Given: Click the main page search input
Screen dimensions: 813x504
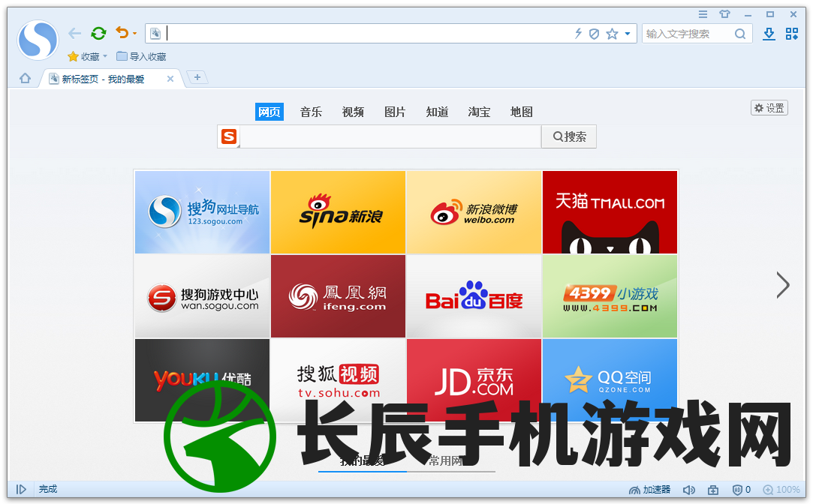Looking at the screenshot, I should [391, 136].
